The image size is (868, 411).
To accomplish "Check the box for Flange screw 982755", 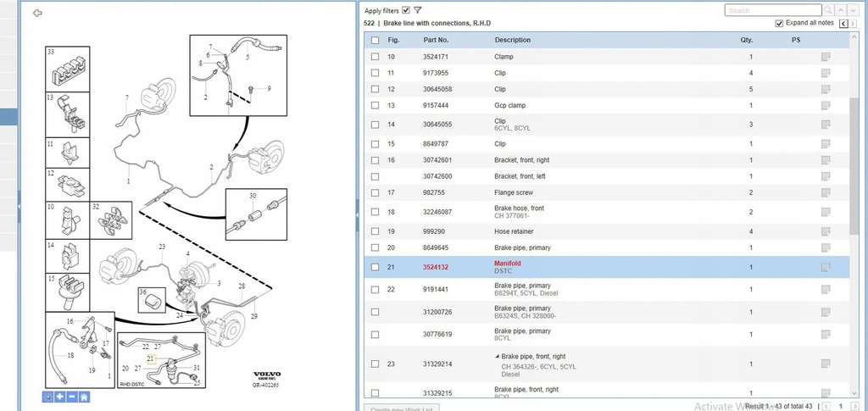I will 376,192.
